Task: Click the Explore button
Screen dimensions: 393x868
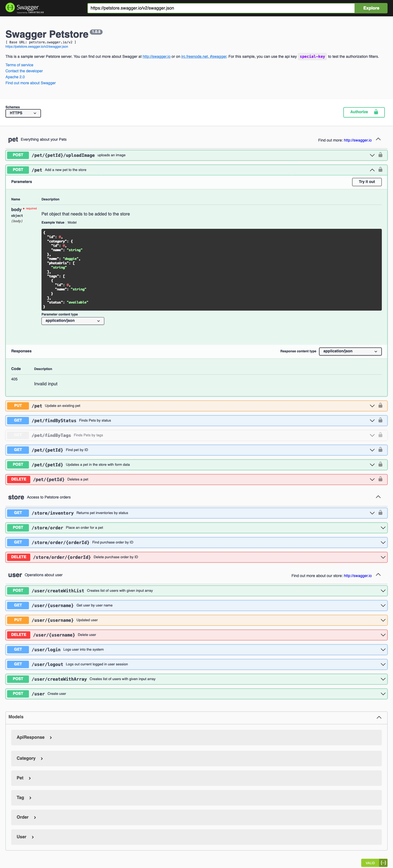Action: [371, 8]
